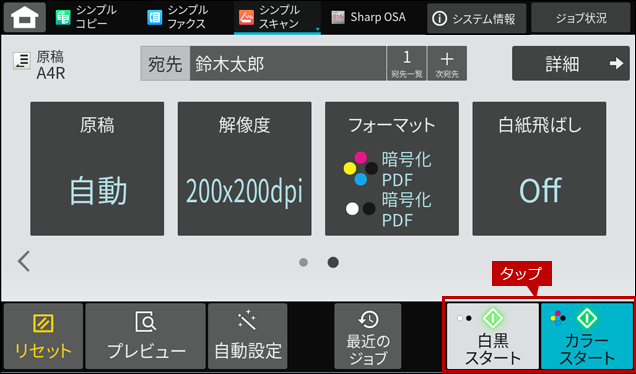Select second page indicator dot
This screenshot has width=636, height=374.
coord(333,262)
